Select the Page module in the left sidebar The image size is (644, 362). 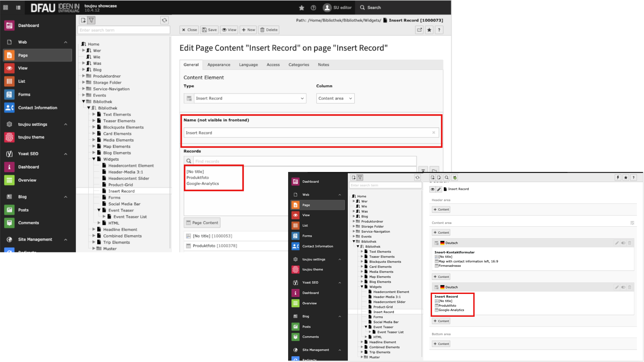[x=23, y=55]
